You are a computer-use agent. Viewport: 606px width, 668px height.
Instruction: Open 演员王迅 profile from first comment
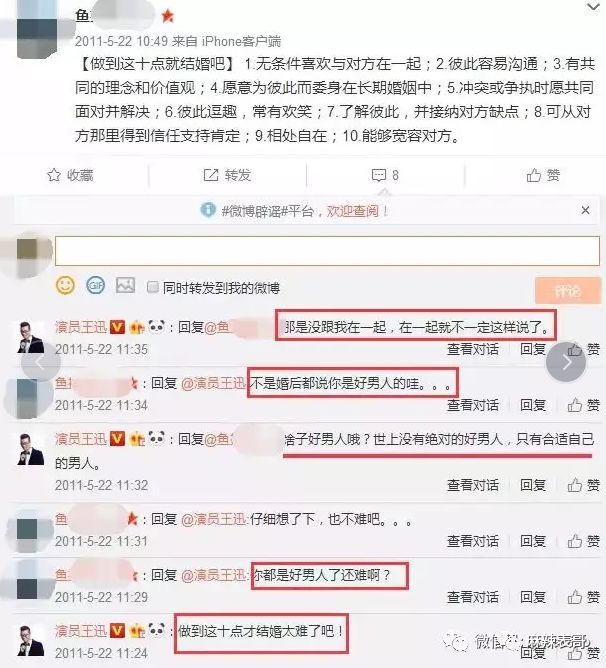81,327
